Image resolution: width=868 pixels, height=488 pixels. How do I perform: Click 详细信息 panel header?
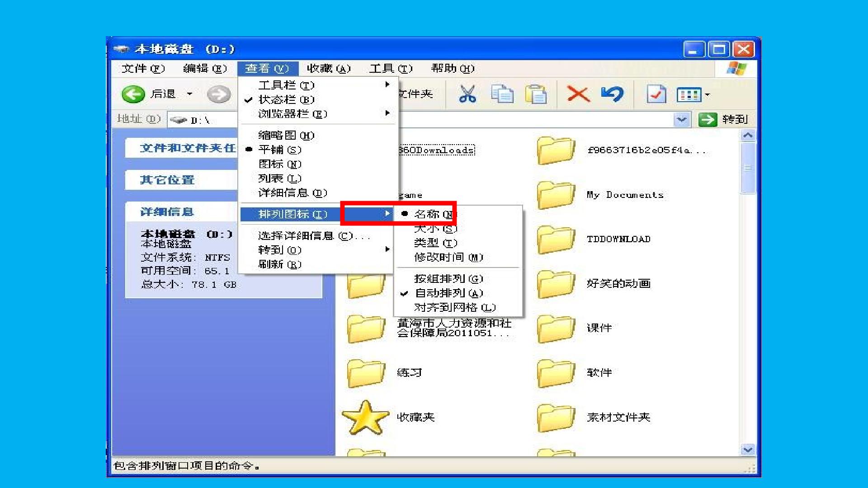click(x=182, y=212)
